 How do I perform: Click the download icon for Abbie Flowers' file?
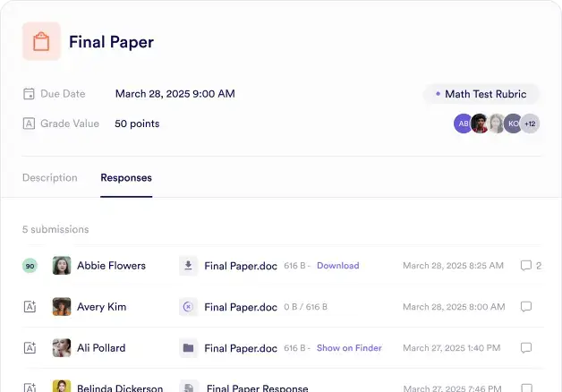188,266
